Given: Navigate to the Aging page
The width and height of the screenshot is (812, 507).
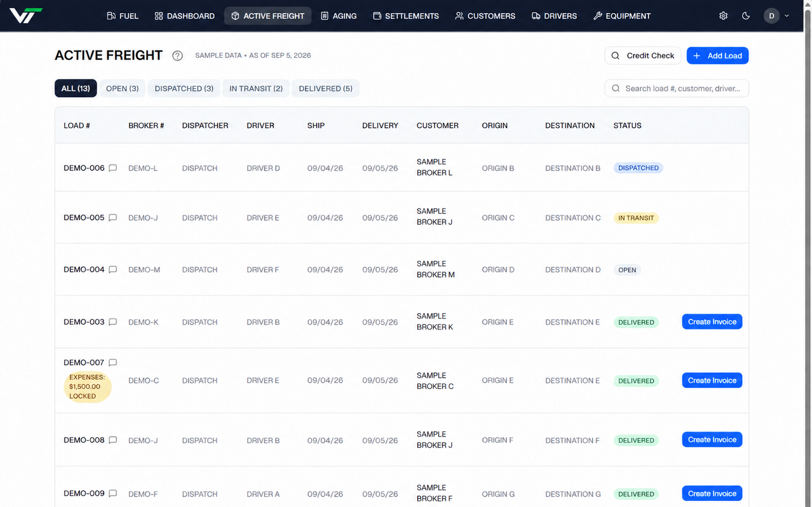Looking at the screenshot, I should [x=339, y=16].
